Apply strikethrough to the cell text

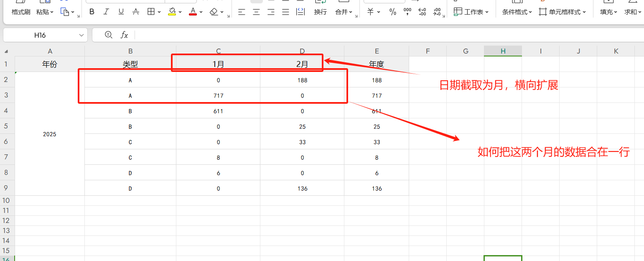136,12
